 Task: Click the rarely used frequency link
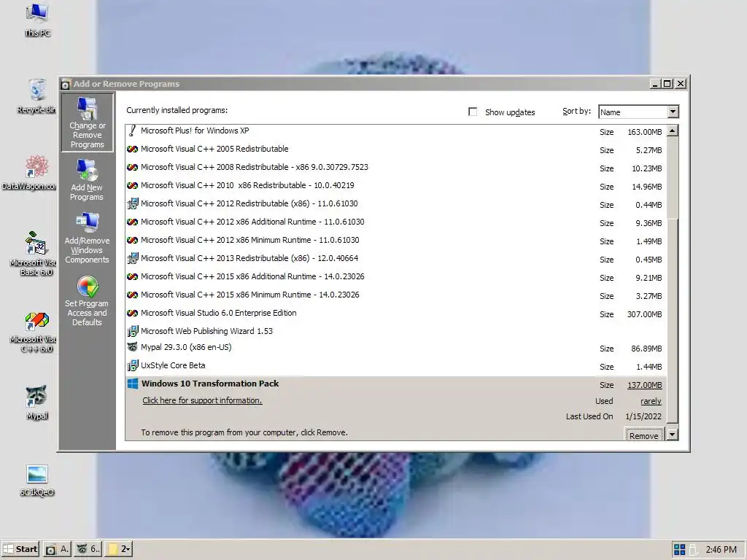[651, 401]
